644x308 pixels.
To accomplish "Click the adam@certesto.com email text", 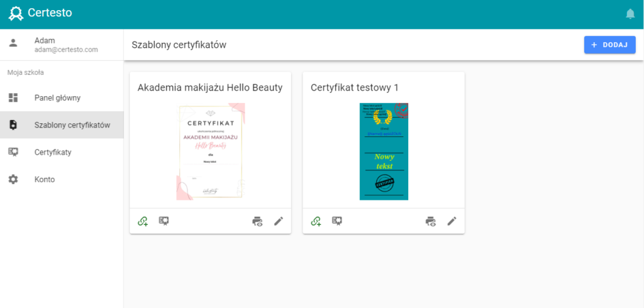I will tap(66, 50).
